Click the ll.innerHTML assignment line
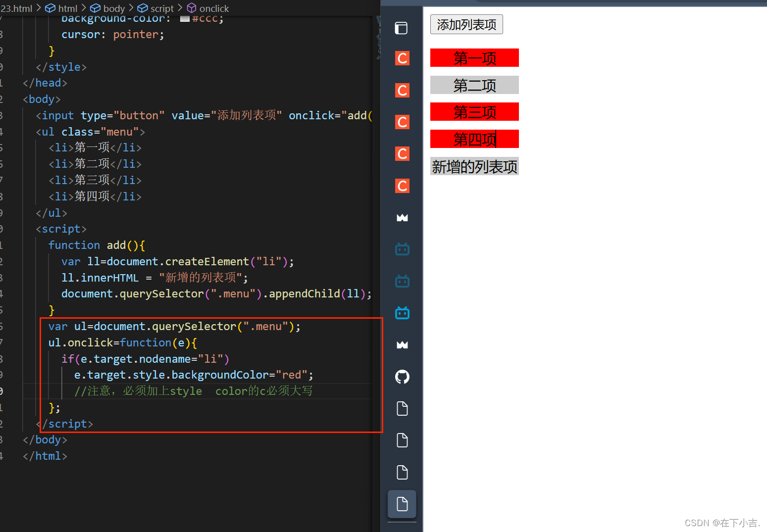The width and height of the screenshot is (767, 532). pyautogui.click(x=154, y=278)
